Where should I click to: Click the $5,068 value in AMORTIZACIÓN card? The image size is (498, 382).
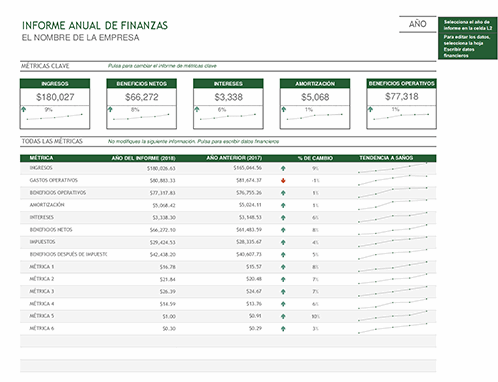click(x=315, y=97)
